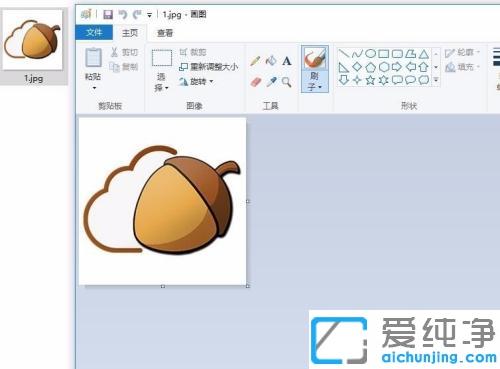Click the Redo arrow in the title bar
This screenshot has width=500, height=369.
click(x=137, y=14)
